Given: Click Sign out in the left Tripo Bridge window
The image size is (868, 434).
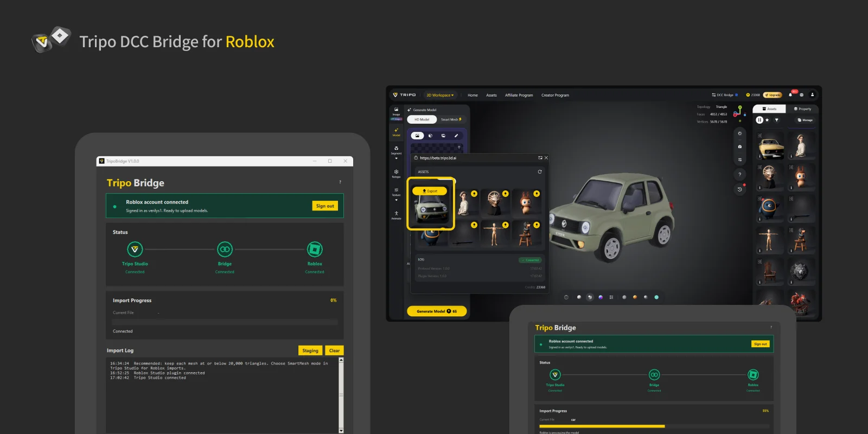Looking at the screenshot, I should (325, 206).
